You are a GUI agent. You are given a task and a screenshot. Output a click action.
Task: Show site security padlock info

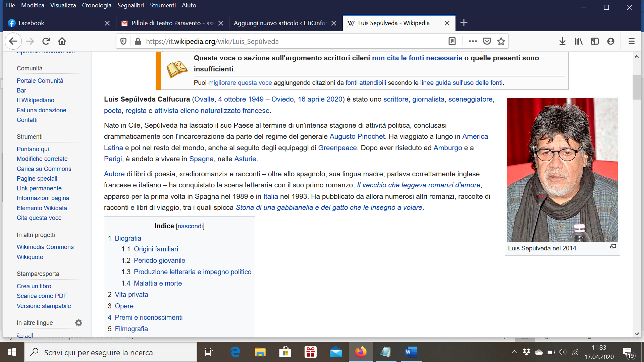[138, 41]
